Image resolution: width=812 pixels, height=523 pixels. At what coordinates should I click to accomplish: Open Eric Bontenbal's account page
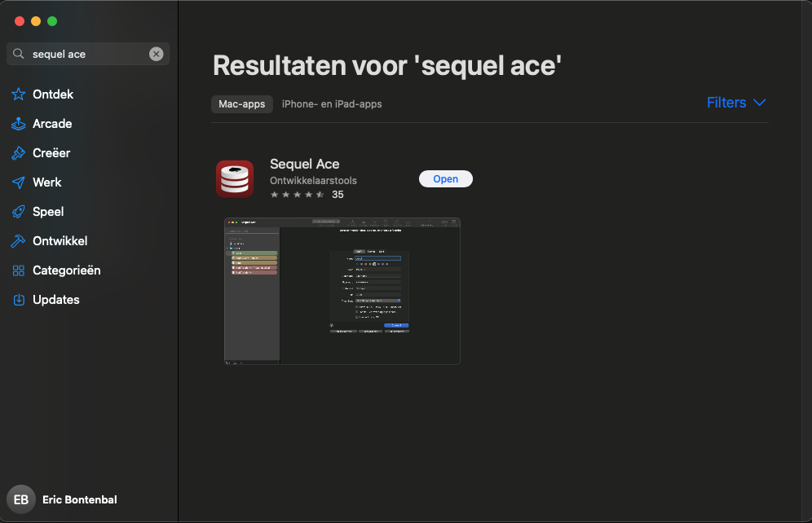point(79,499)
